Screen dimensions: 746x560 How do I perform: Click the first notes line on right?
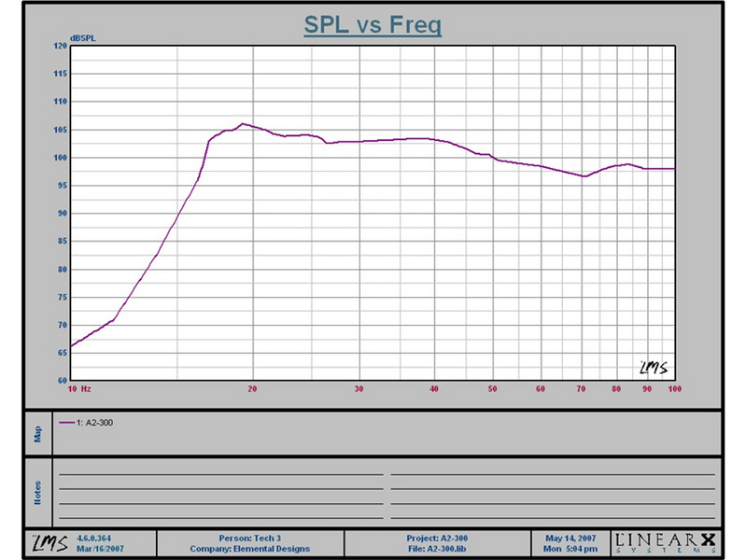pos(552,473)
